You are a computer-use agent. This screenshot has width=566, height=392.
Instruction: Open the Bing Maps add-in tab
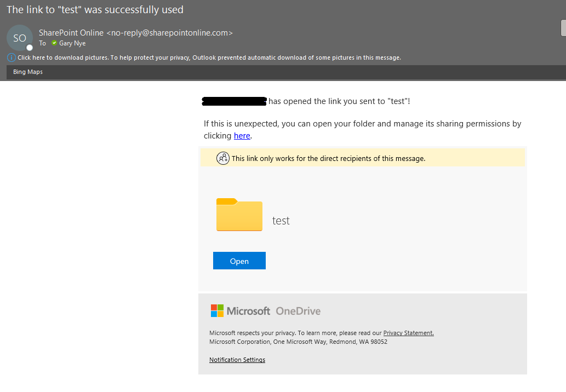tap(28, 72)
